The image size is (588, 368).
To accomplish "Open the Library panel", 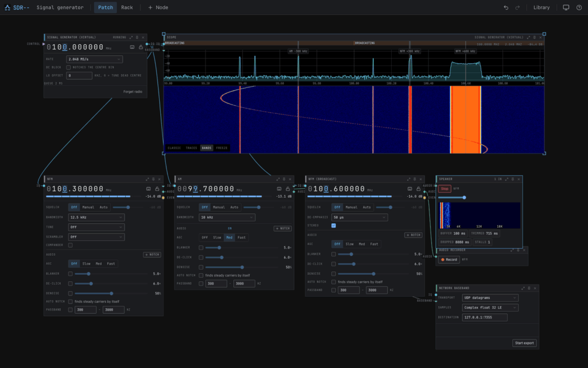I will (x=541, y=7).
